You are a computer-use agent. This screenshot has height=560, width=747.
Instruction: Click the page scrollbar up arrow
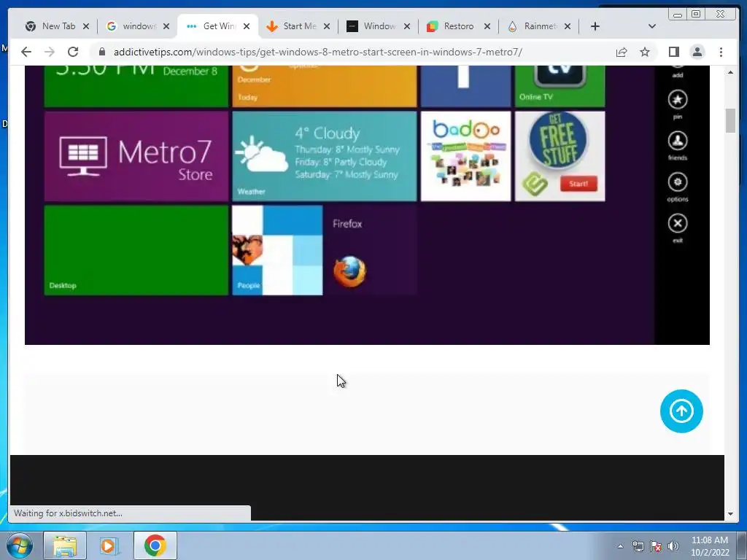(x=730, y=72)
